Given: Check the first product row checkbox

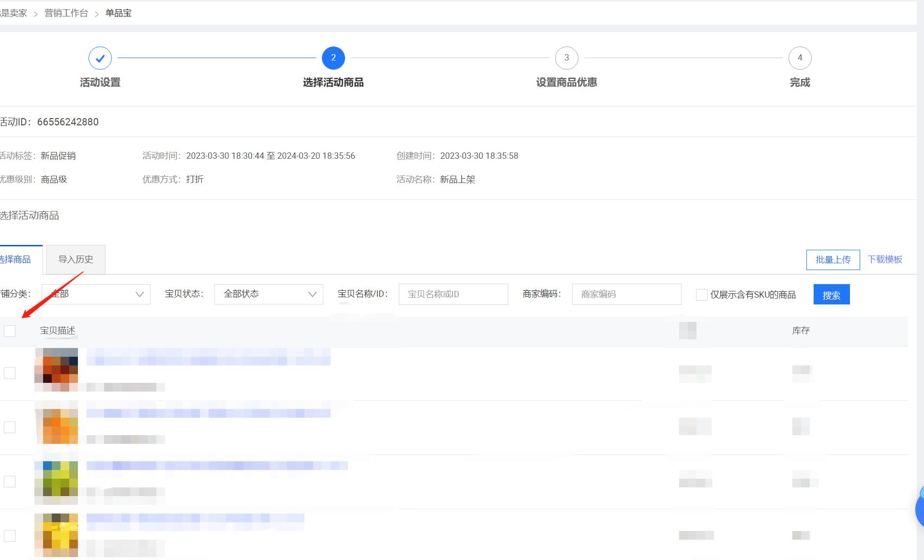Looking at the screenshot, I should 10,373.
